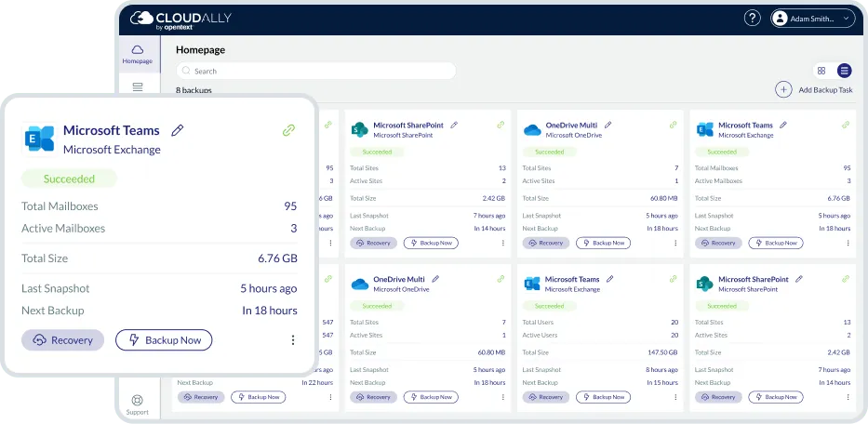Select the 8 hours ago snapshot value
This screenshot has height=424, width=868.
coord(661,370)
